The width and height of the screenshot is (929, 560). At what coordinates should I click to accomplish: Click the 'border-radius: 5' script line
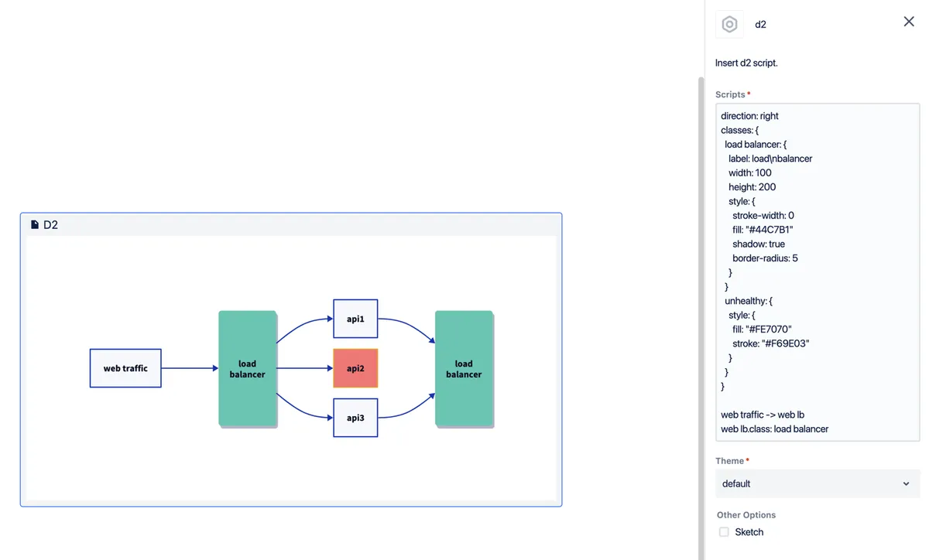click(x=765, y=258)
